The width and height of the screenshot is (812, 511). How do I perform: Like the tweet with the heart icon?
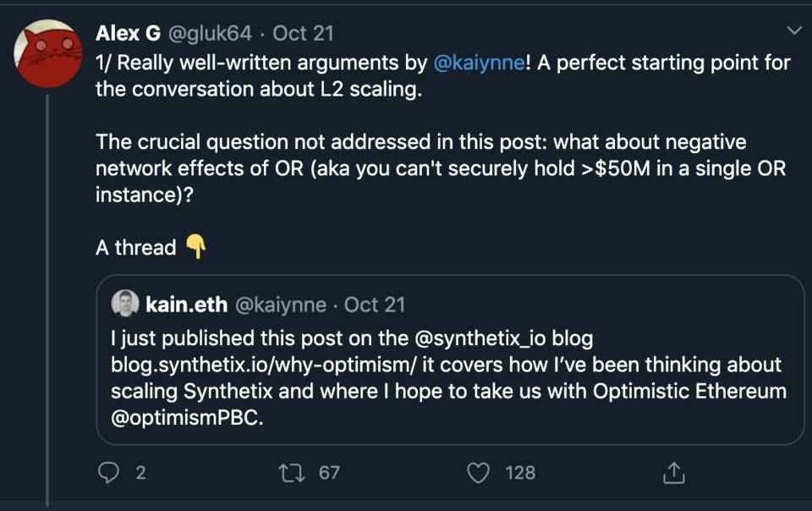tap(479, 472)
